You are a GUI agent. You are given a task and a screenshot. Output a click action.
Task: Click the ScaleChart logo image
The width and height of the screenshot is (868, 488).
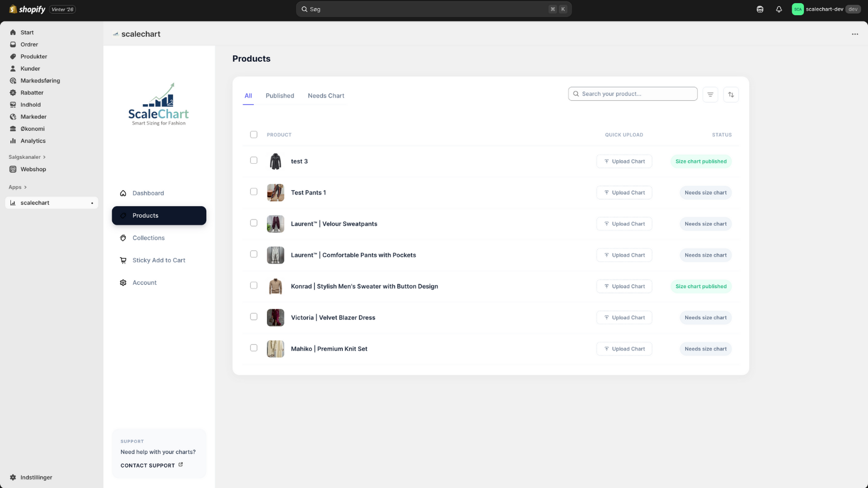point(158,104)
